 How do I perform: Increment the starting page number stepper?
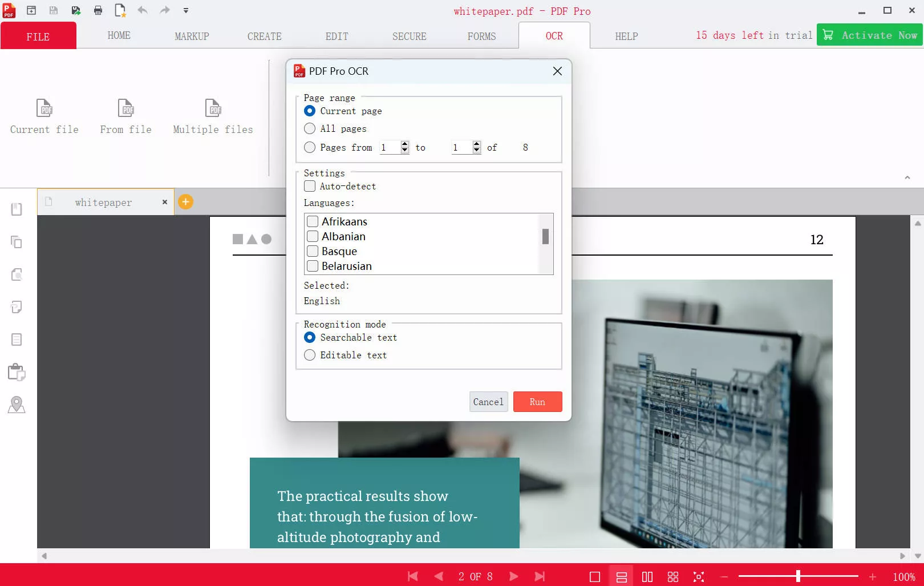[404, 144]
